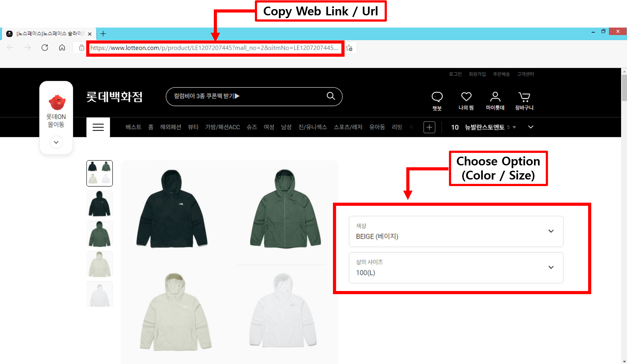Select the 남성 menu item
627x364 pixels.
286,127
